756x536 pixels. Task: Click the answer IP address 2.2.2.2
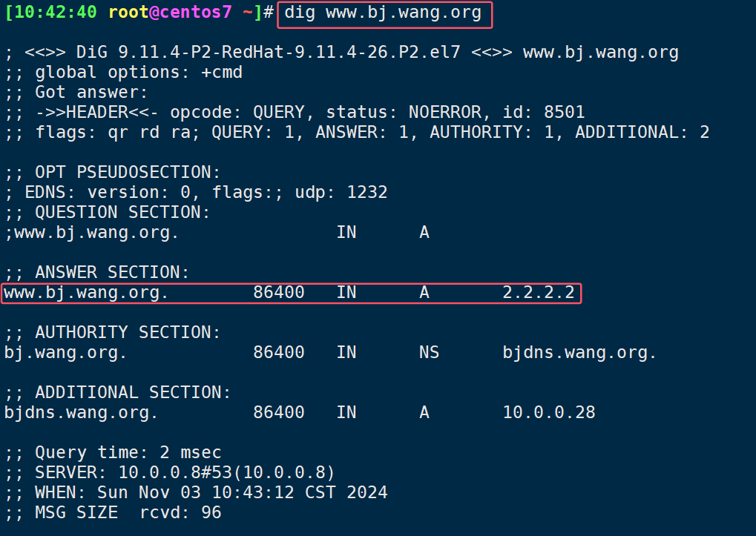pyautogui.click(x=539, y=292)
